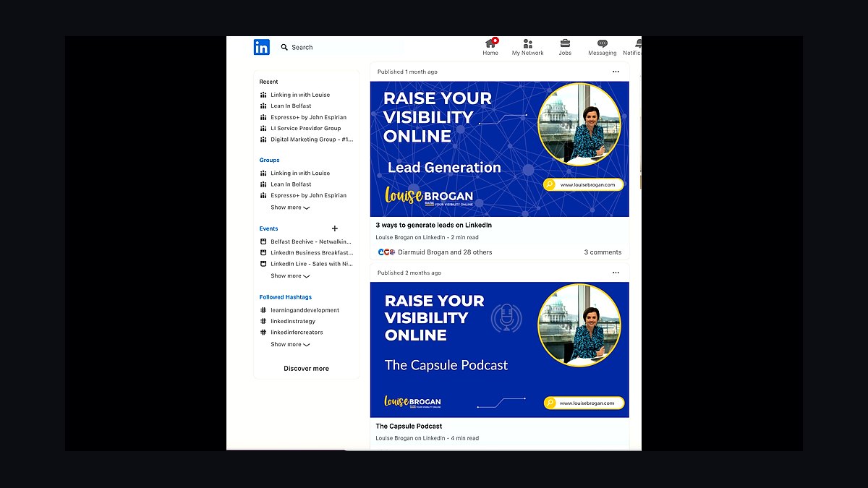Click Published 1 month ago text

click(x=407, y=72)
